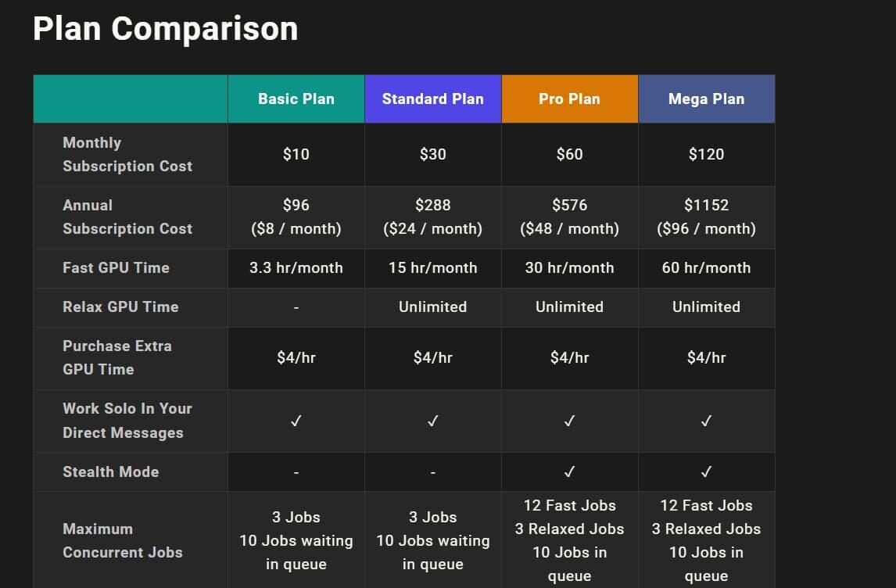Viewport: 896px width, 588px height.
Task: Select the Standard Plan header
Action: 432,99
